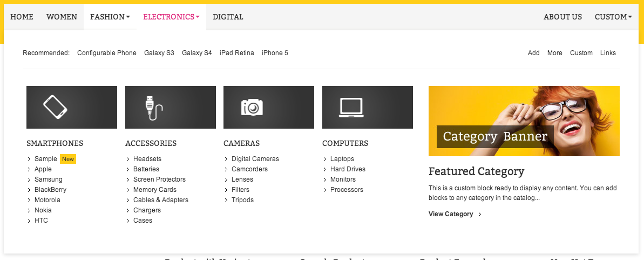Select the iPad Retina recommended link
The image size is (644, 260).
pyautogui.click(x=237, y=53)
